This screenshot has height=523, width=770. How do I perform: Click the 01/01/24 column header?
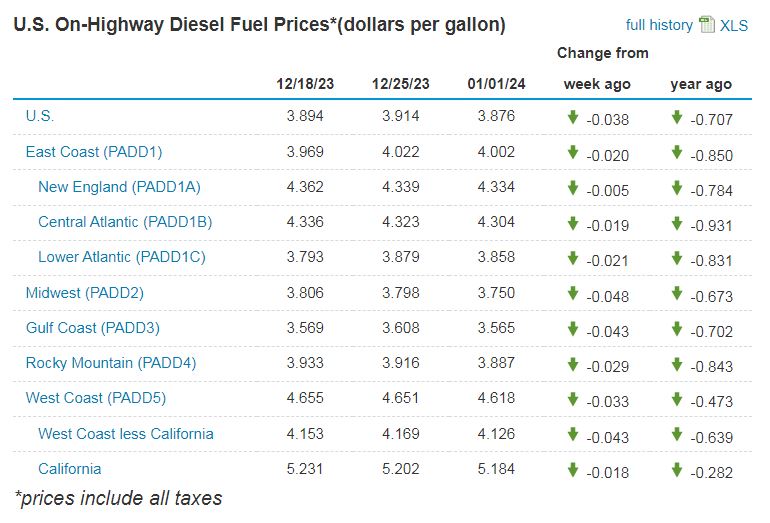[x=490, y=84]
